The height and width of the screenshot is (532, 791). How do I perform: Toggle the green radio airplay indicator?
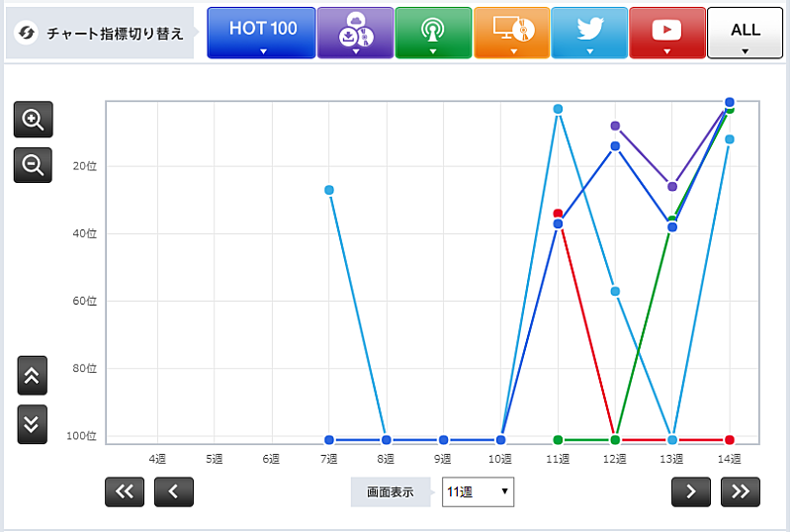coord(432,33)
